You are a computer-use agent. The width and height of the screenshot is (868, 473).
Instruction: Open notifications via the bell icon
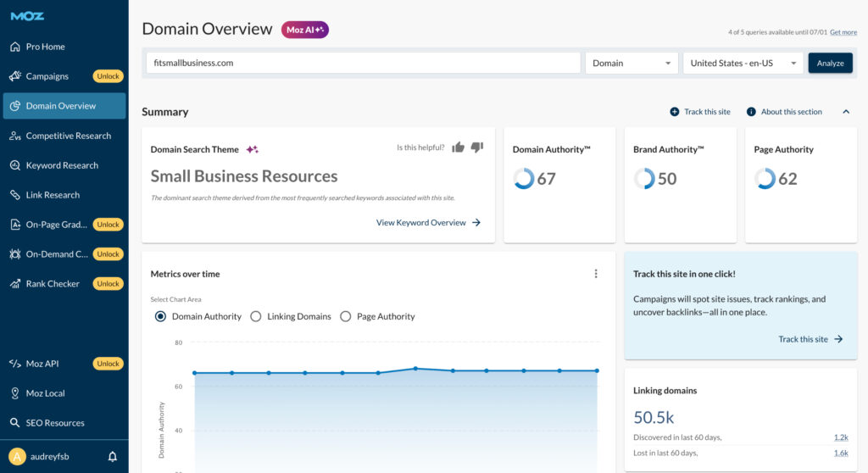pyautogui.click(x=113, y=456)
